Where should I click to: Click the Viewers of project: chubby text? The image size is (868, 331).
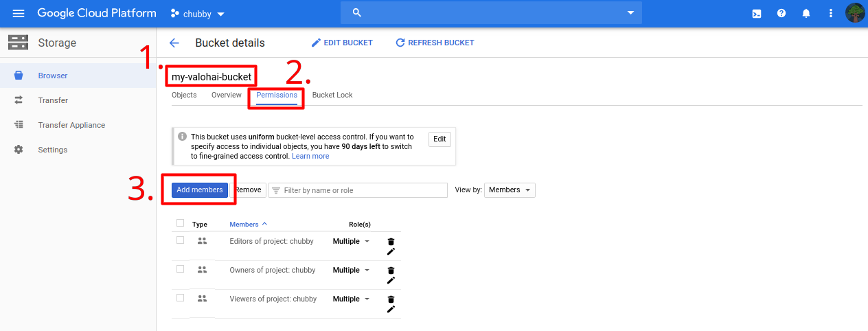(x=273, y=299)
